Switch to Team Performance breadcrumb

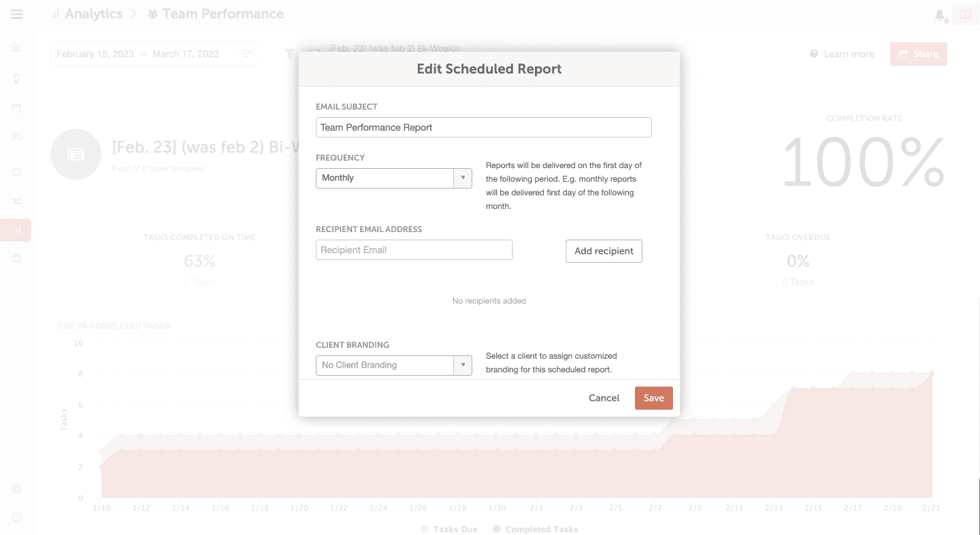(x=215, y=14)
